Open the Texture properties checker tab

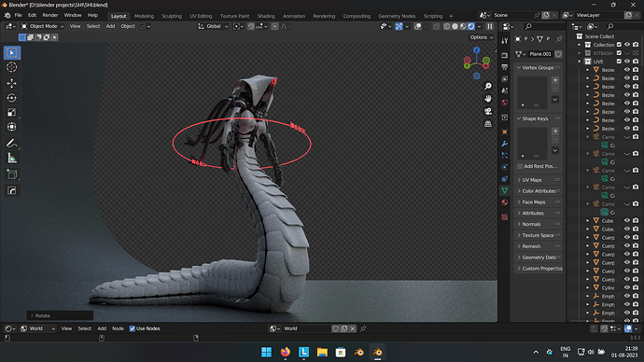coord(504,216)
